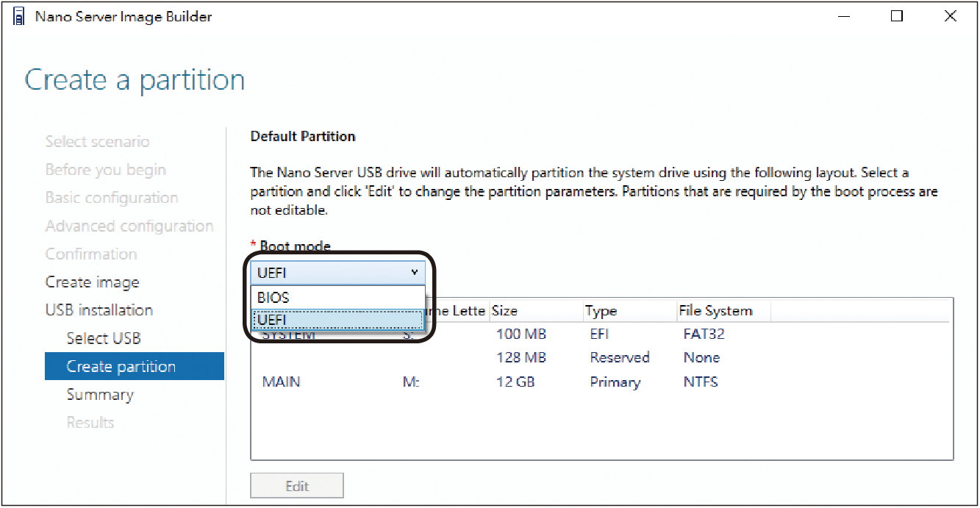This screenshot has width=980, height=508.
Task: Open the USB installation section
Action: [99, 310]
